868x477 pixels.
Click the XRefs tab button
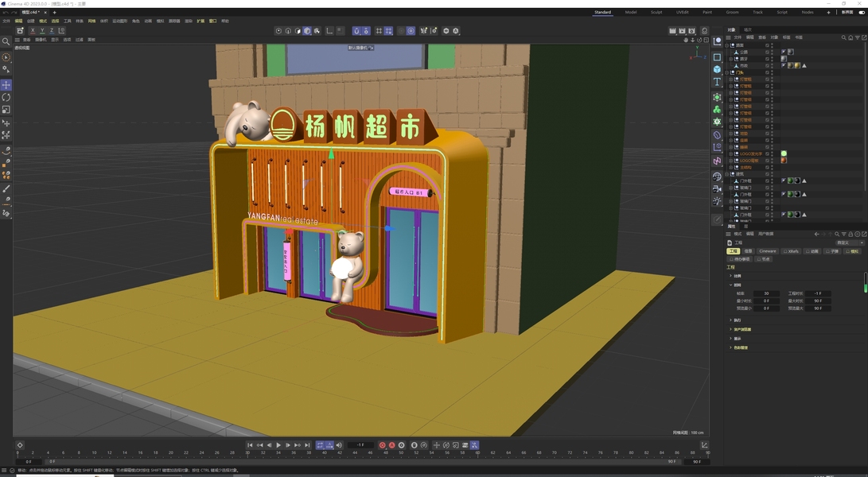click(x=792, y=251)
